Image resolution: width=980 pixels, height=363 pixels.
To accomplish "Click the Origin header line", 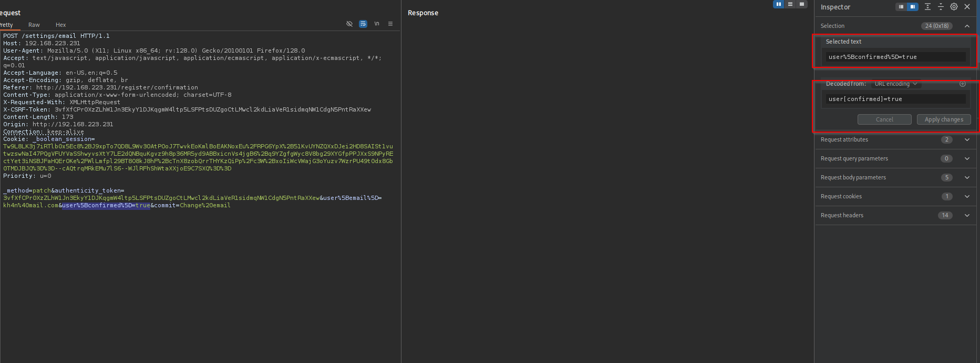I will click(58, 124).
